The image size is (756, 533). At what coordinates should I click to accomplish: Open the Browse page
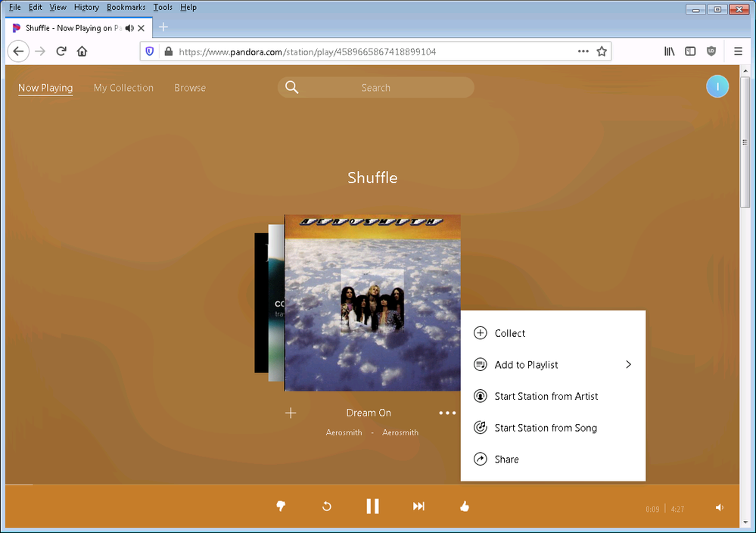pos(190,88)
